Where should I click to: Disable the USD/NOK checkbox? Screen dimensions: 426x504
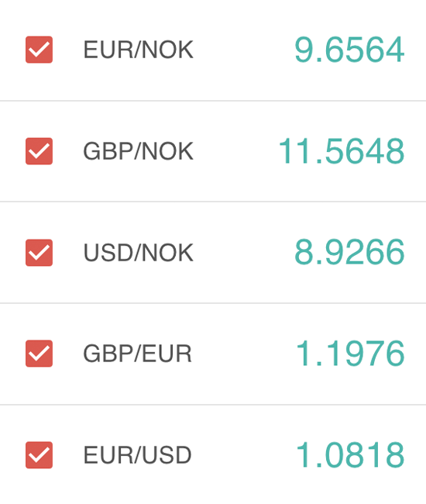39,253
